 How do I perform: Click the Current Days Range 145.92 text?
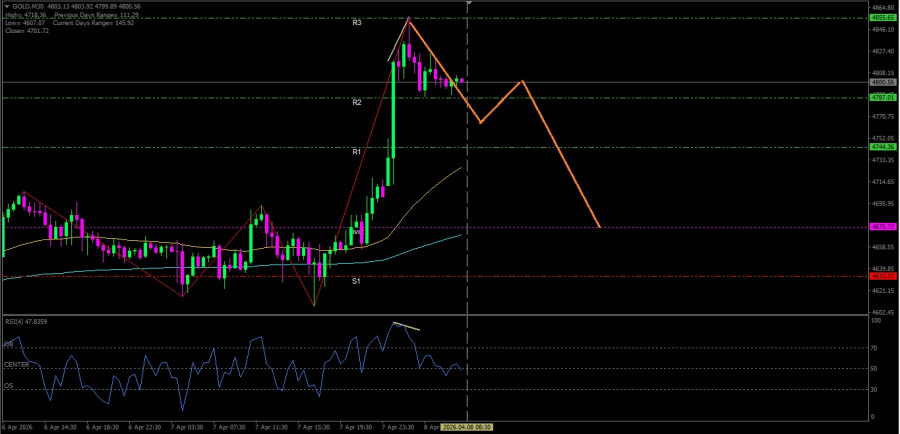click(94, 22)
